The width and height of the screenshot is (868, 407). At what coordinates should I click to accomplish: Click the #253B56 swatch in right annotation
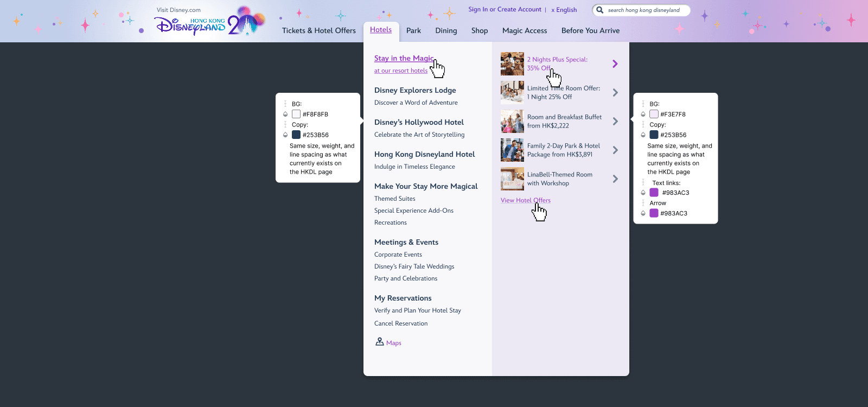pyautogui.click(x=654, y=135)
